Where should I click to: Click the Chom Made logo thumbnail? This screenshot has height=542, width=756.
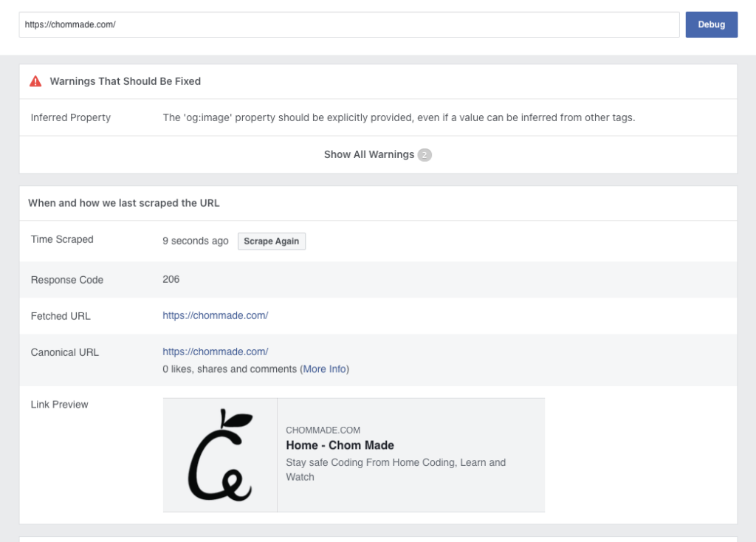click(x=220, y=455)
